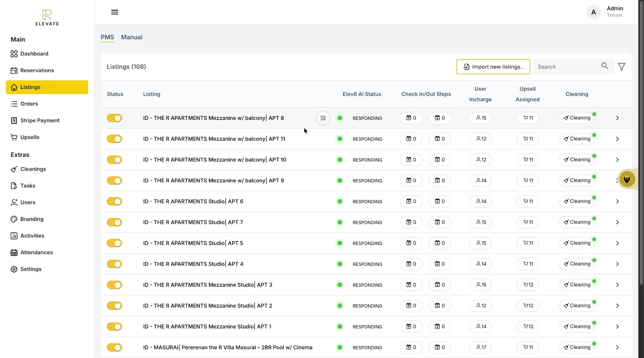Click the green status indicator for APT 10

tap(339, 160)
